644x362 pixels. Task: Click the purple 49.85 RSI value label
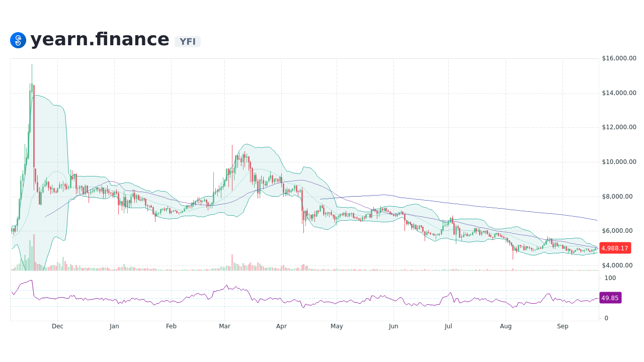coord(610,298)
